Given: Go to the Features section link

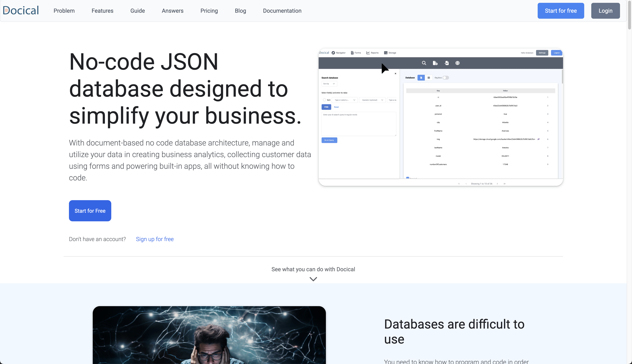Looking at the screenshot, I should (102, 11).
